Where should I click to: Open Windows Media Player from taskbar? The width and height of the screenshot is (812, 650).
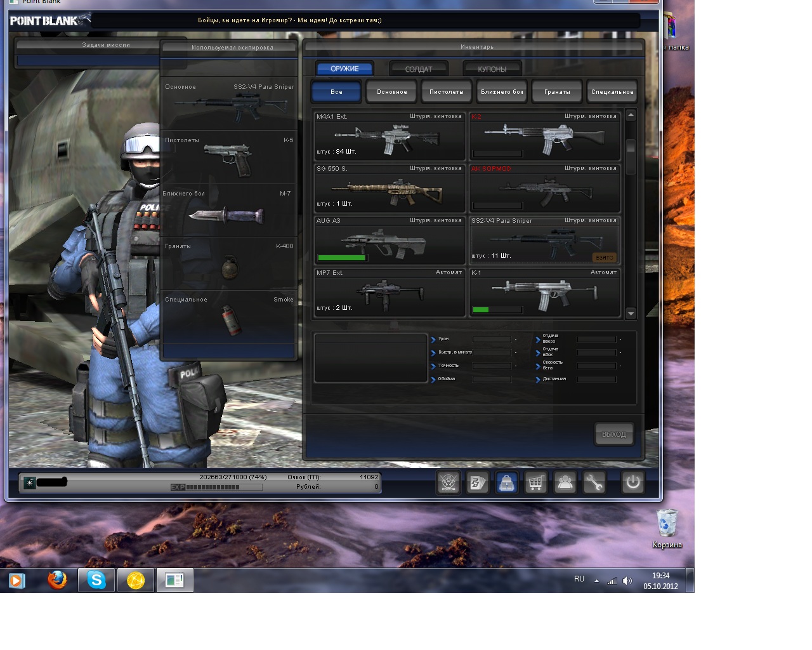(17, 580)
